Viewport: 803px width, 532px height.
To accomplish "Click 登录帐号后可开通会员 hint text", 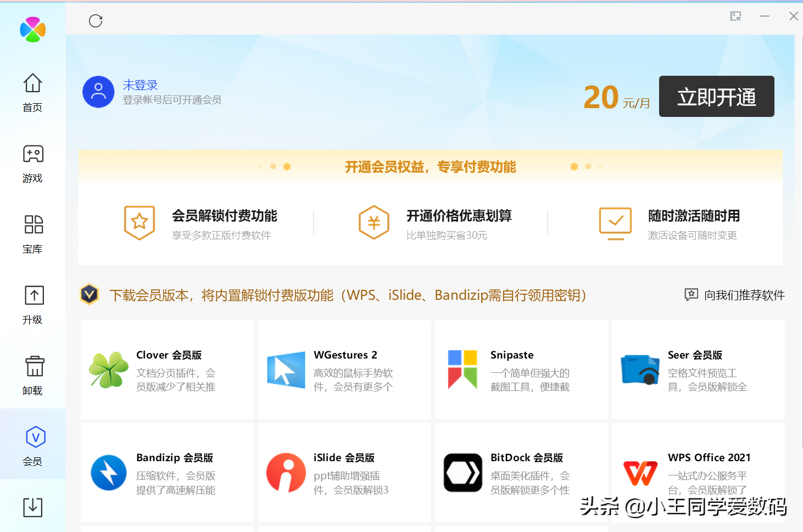I will tap(172, 100).
